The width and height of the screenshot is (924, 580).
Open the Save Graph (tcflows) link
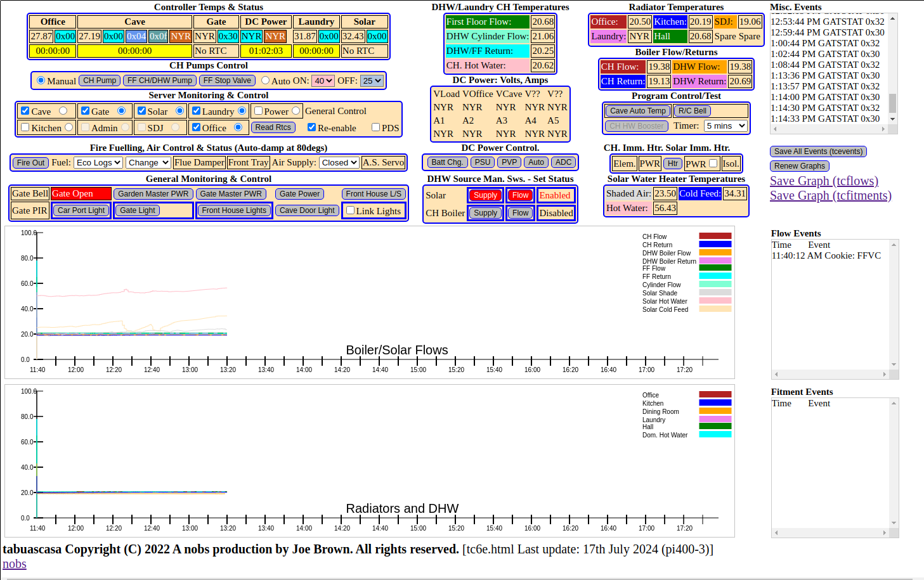(824, 181)
